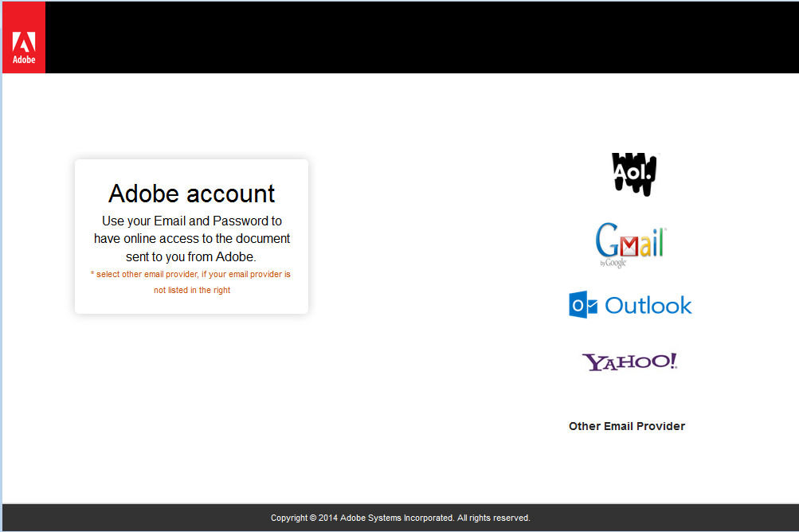This screenshot has height=532, width=799.
Task: Click the orange "select other email provider" note
Action: click(x=191, y=282)
